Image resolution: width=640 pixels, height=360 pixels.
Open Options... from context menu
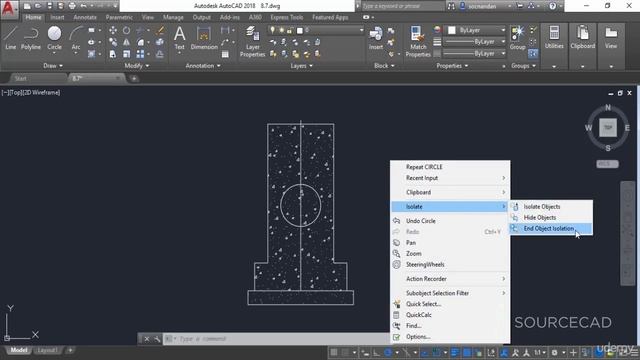[450, 337]
